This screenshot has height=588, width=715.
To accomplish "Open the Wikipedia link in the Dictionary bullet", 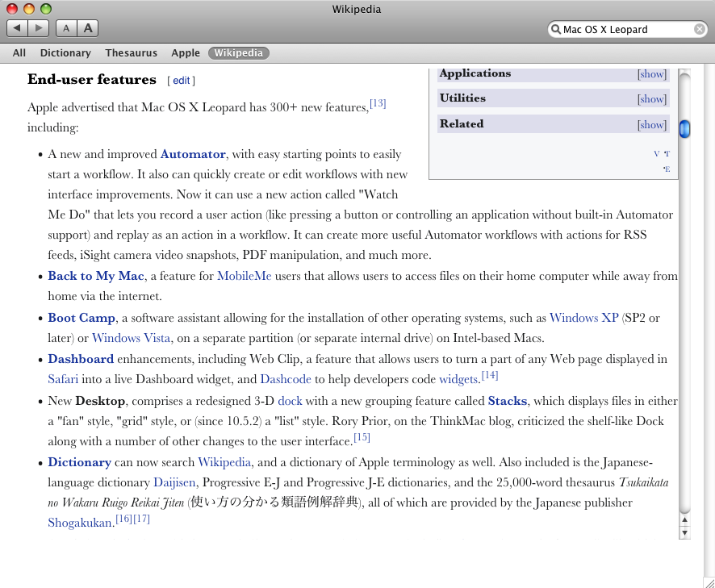I will [x=224, y=462].
